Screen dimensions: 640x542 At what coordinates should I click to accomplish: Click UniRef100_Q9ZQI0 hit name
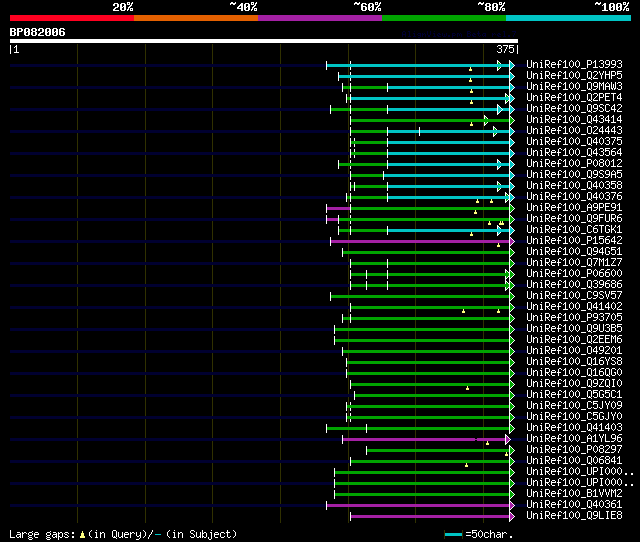point(574,384)
